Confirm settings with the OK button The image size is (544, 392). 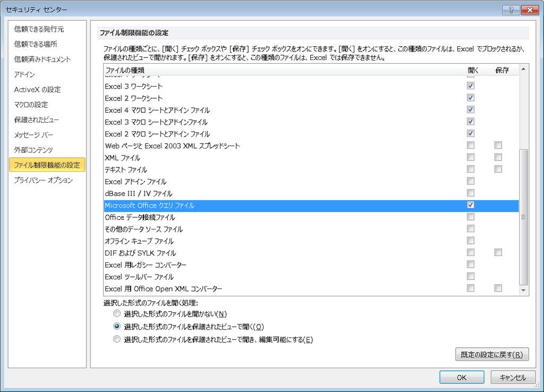coord(462,377)
